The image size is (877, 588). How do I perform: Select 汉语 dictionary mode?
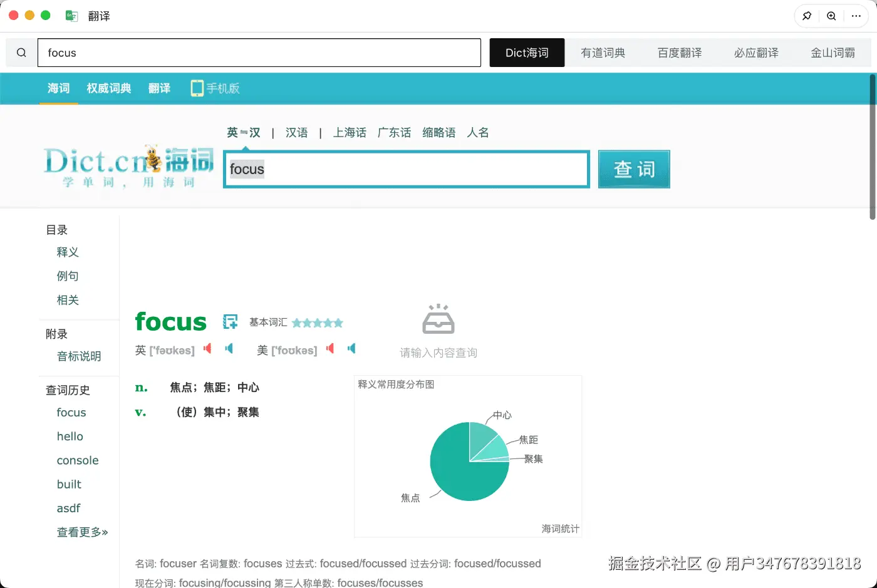point(296,133)
